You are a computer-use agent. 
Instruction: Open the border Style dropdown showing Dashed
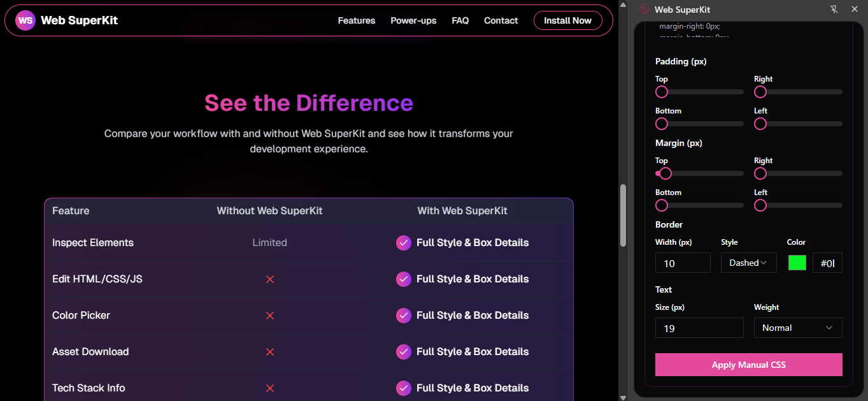[748, 262]
